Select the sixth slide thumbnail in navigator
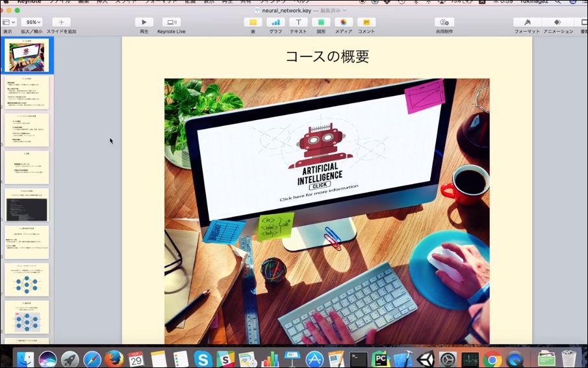 [x=27, y=243]
